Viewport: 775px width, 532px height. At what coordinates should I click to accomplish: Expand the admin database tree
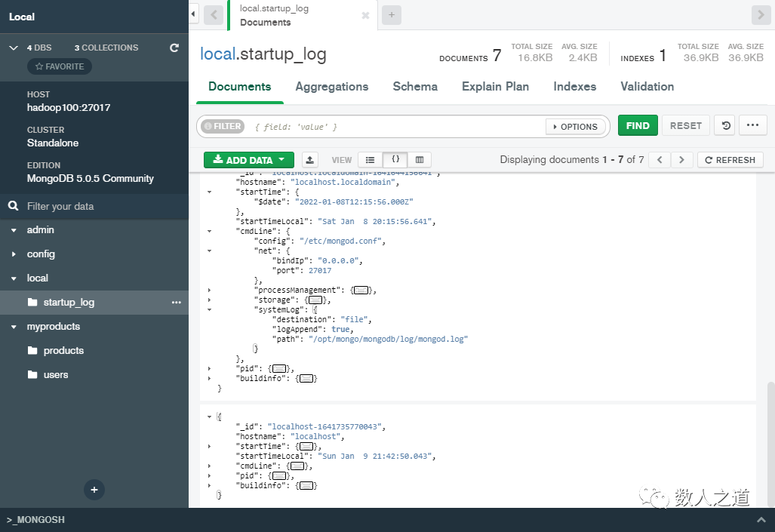tap(14, 229)
